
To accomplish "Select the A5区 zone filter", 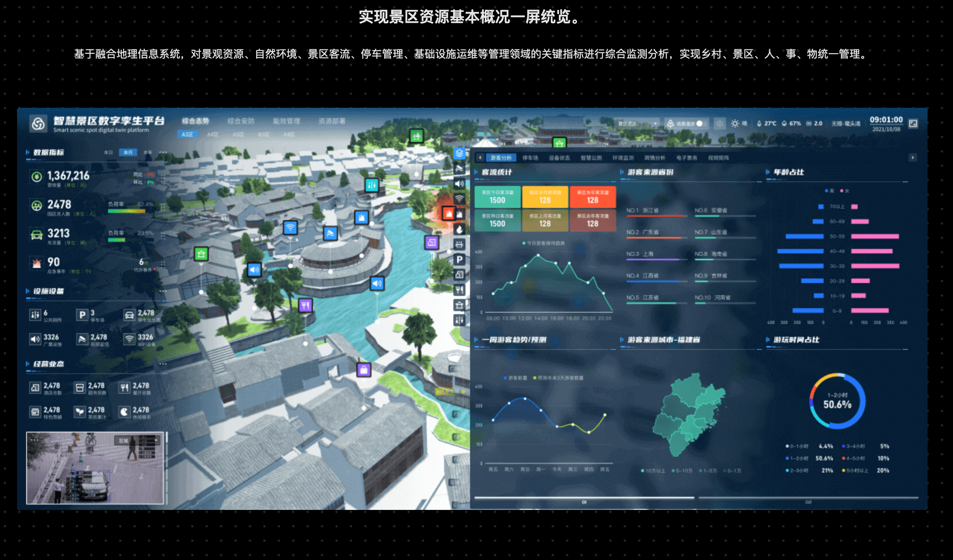I will [238, 135].
